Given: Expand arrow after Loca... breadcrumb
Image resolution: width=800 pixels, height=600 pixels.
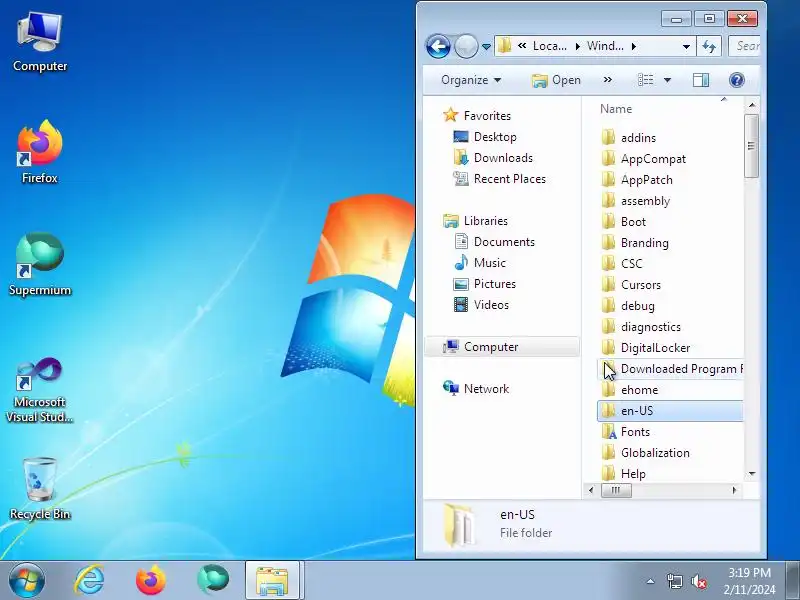Looking at the screenshot, I should tap(578, 46).
